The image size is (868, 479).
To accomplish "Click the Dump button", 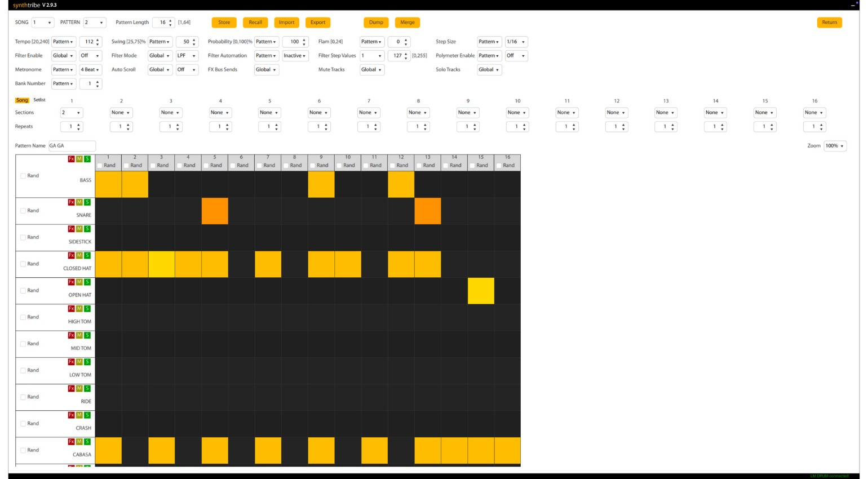I will click(x=376, y=23).
